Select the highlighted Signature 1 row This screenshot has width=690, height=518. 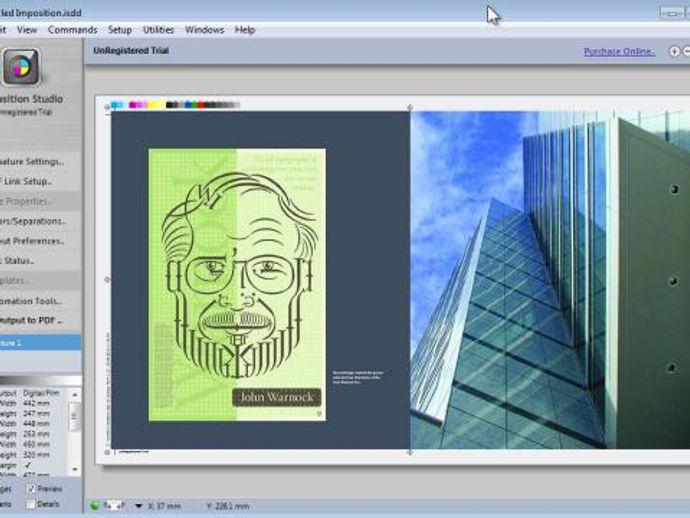(x=40, y=342)
